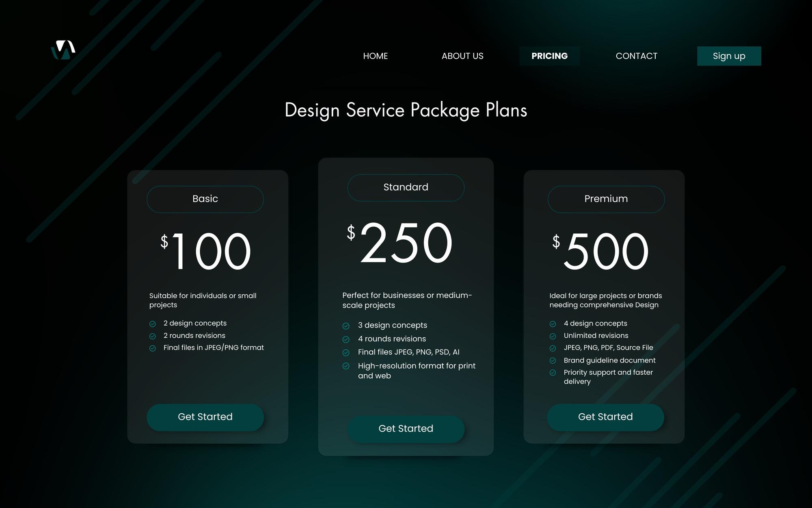The width and height of the screenshot is (812, 508).
Task: Click 'Final files JPEG, PNG, PSD, AI' text
Action: [x=408, y=352]
